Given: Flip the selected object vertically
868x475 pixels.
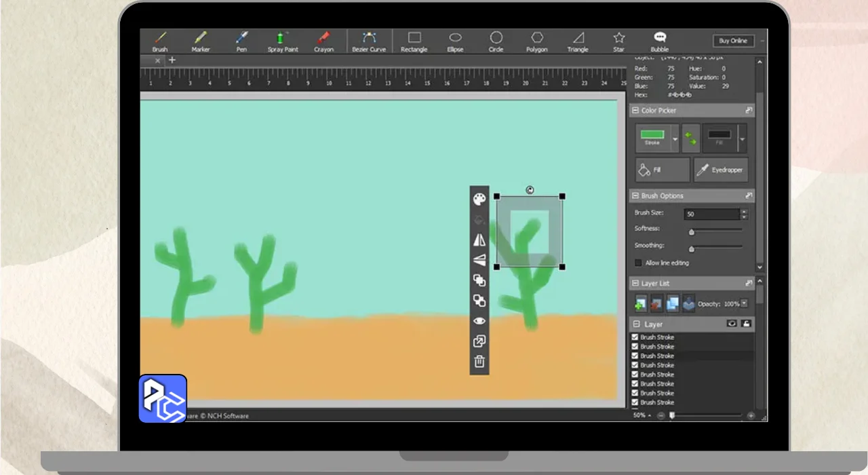Looking at the screenshot, I should coord(479,260).
